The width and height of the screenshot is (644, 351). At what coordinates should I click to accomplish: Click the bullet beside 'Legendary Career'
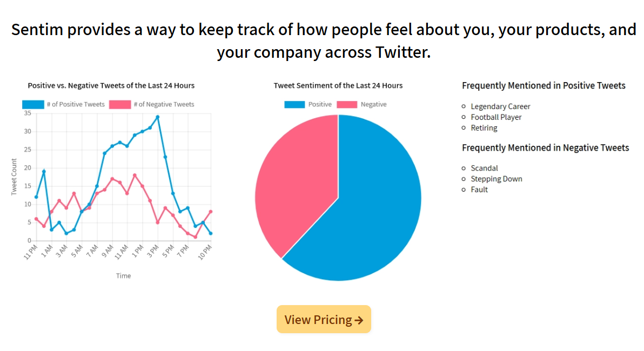pyautogui.click(x=464, y=106)
